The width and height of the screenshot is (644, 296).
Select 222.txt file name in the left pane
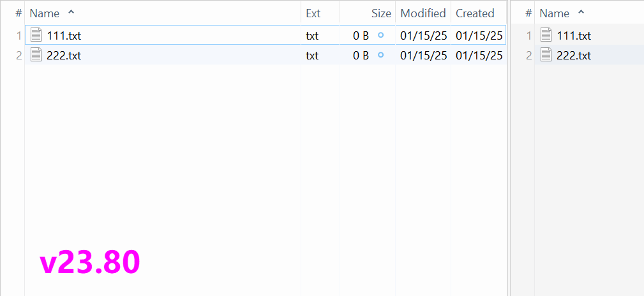(64, 56)
